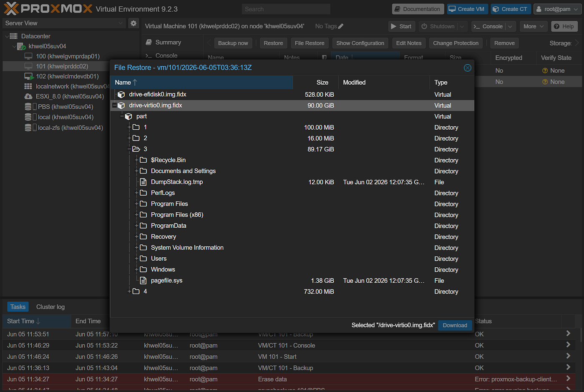Click the part virtual volume icon
The width and height of the screenshot is (584, 392).
click(x=128, y=116)
